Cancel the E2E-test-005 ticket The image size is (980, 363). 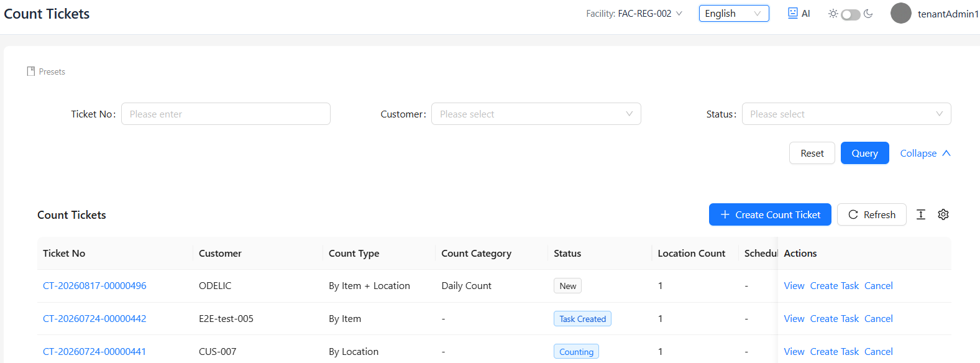(x=879, y=319)
